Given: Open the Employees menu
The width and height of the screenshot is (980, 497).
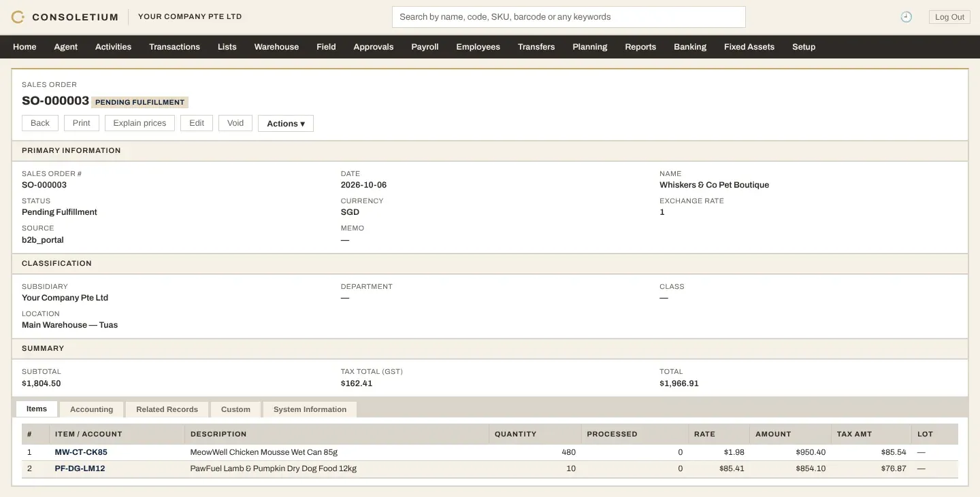Looking at the screenshot, I should (478, 47).
